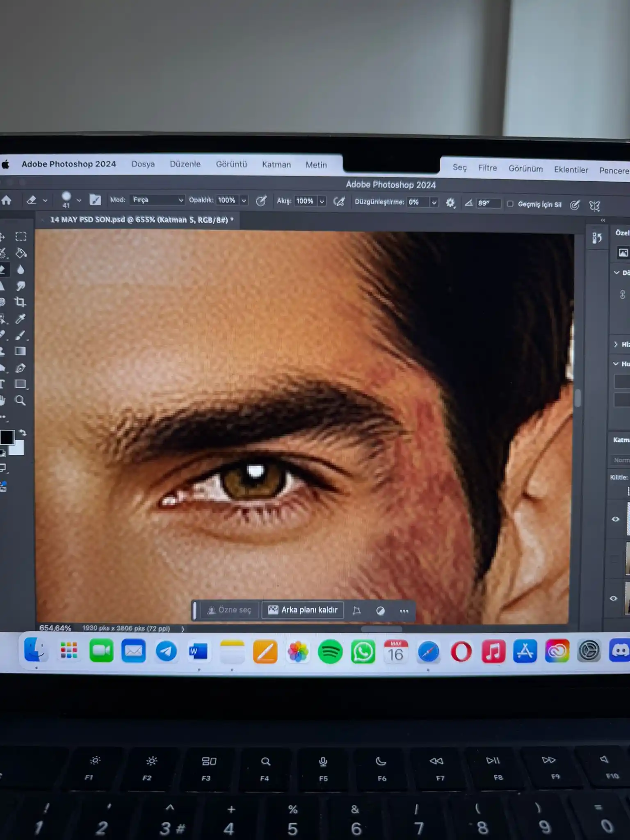Screen dimensions: 630x840
Task: Open the layer blend mode dropdown
Action: [620, 460]
